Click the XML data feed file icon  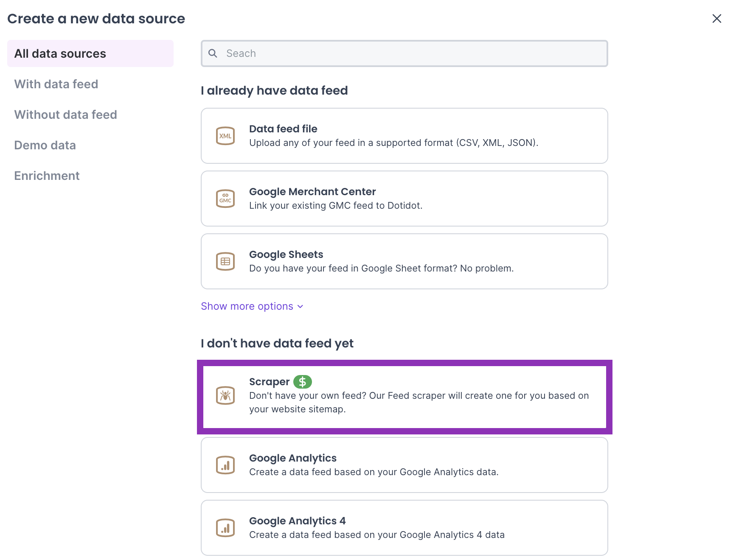[225, 136]
